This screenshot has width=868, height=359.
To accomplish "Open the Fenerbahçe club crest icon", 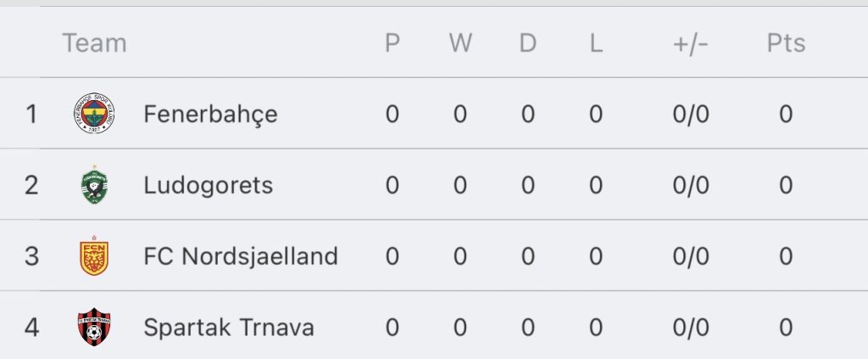I will click(x=94, y=113).
